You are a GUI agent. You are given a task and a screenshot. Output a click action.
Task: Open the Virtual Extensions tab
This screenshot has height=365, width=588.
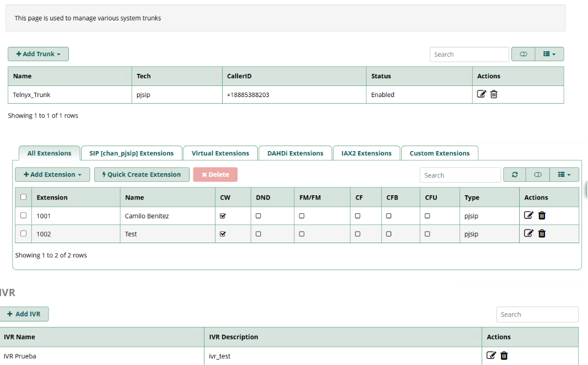(220, 153)
